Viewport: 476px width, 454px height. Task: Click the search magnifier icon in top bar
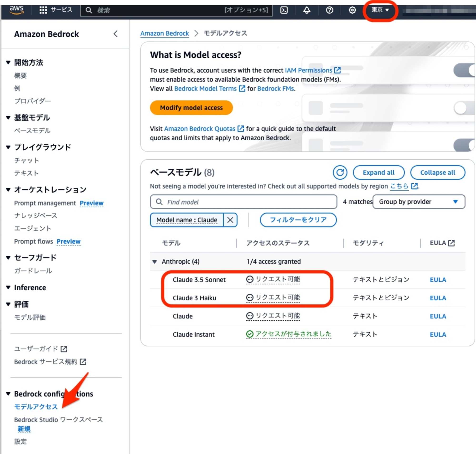(x=89, y=10)
